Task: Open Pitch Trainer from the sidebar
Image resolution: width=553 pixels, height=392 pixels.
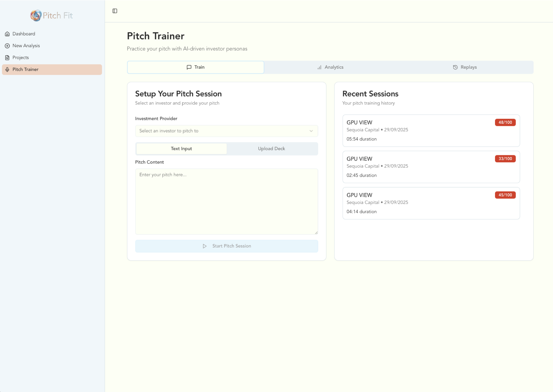Action: pos(25,69)
